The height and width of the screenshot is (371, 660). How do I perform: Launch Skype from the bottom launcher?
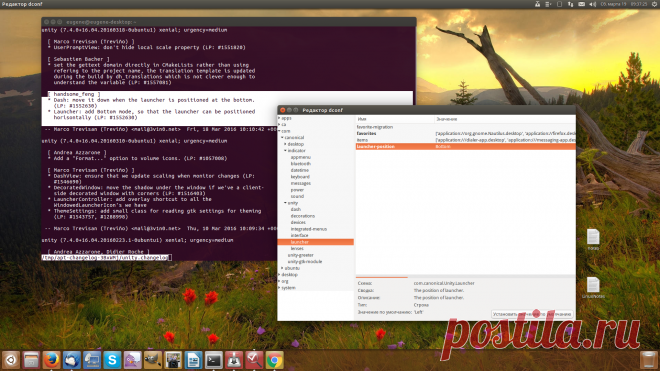[112, 360]
